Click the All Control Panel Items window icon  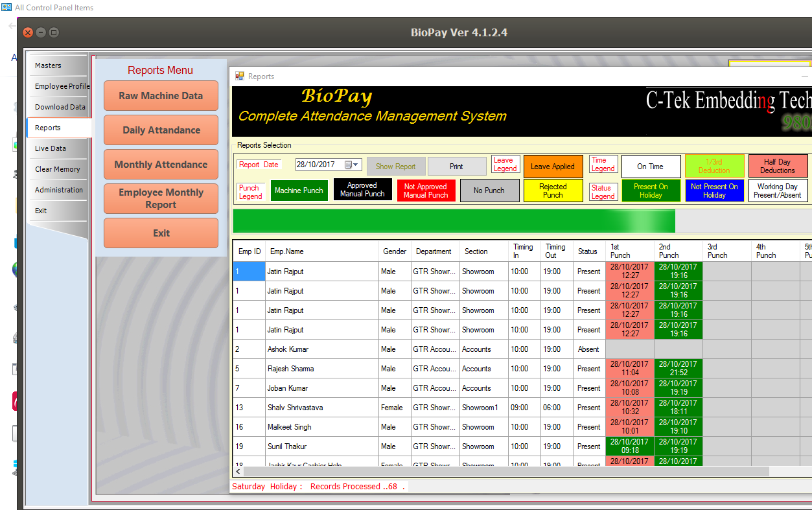point(6,8)
